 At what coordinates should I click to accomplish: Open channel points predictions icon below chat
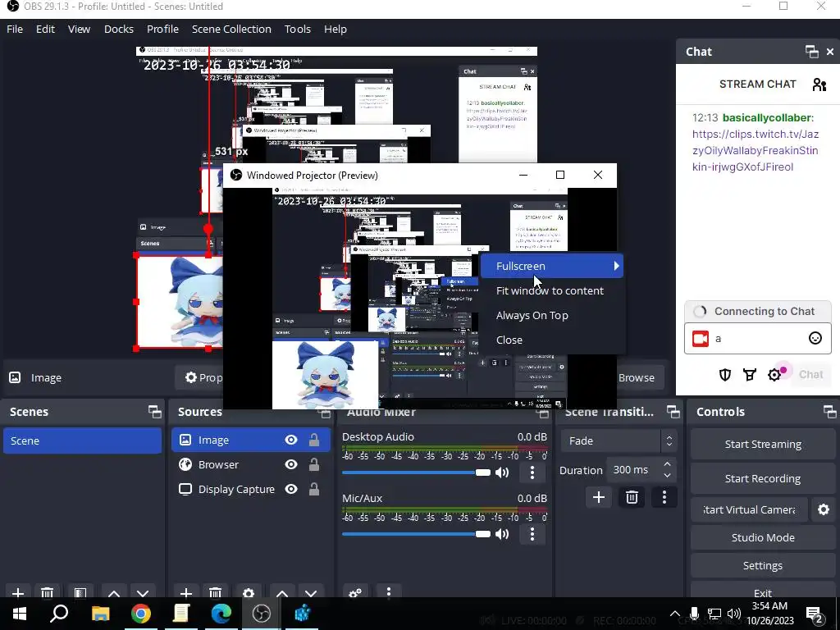pos(750,374)
